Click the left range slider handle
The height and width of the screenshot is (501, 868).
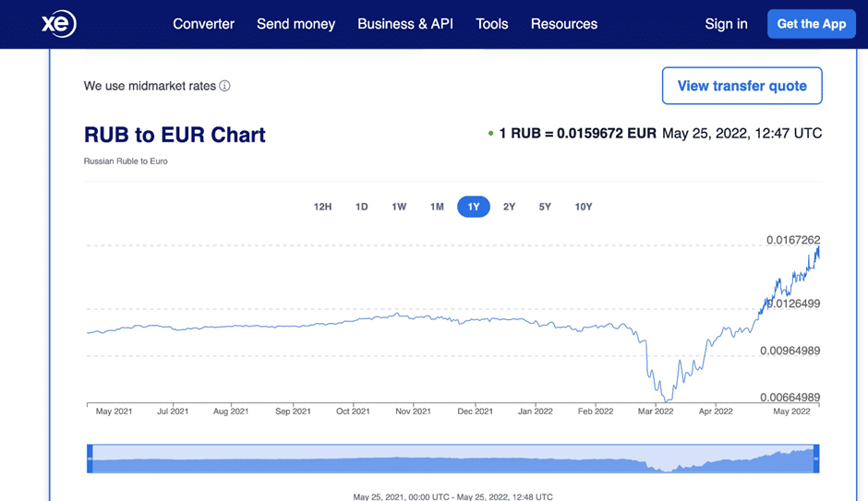point(90,459)
